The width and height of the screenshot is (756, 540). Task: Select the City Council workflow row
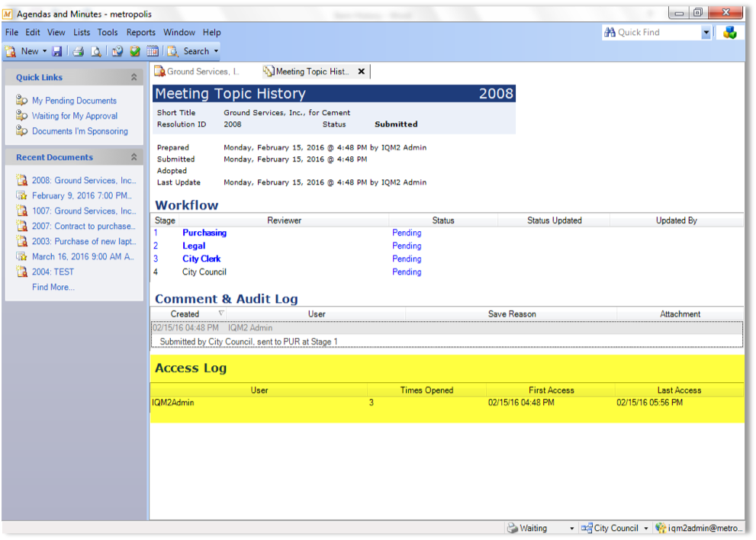446,272
